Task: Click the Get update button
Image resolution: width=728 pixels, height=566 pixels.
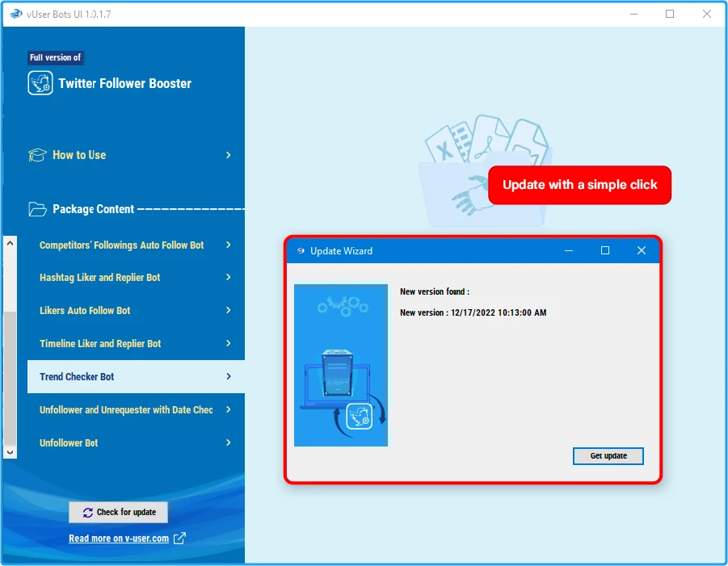Action: tap(608, 455)
